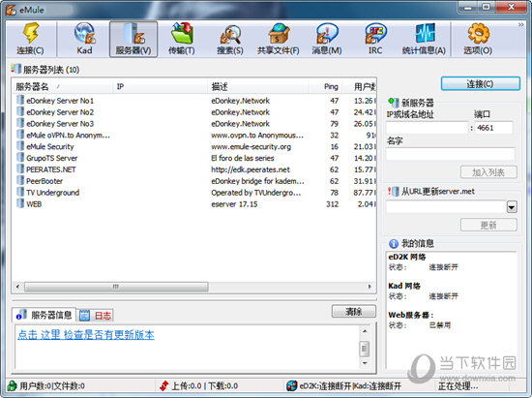532x398 pixels.
Task: Focus the server.met URL combo box
Action: 446,206
